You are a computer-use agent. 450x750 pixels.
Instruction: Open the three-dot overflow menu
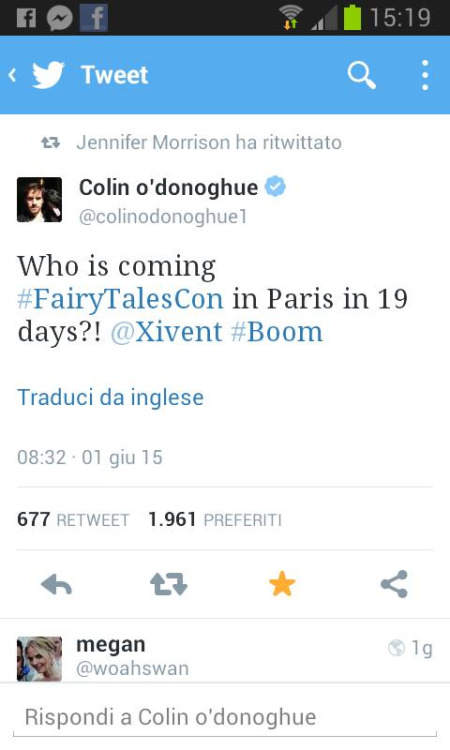click(425, 75)
